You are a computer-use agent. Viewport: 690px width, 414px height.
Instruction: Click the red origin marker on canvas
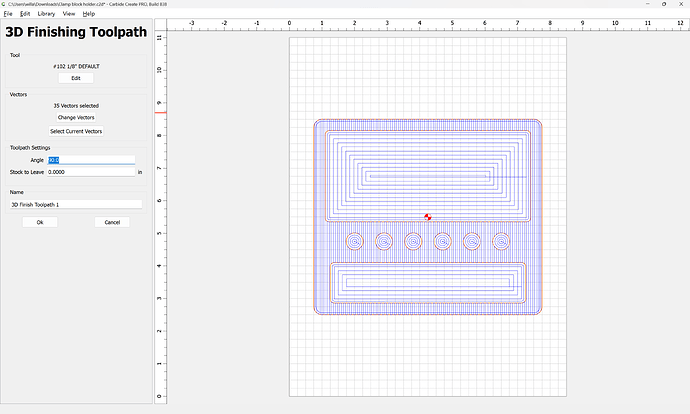tap(427, 216)
